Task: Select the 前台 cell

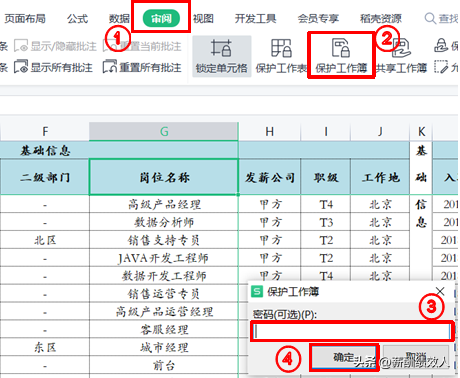Action: point(164,366)
